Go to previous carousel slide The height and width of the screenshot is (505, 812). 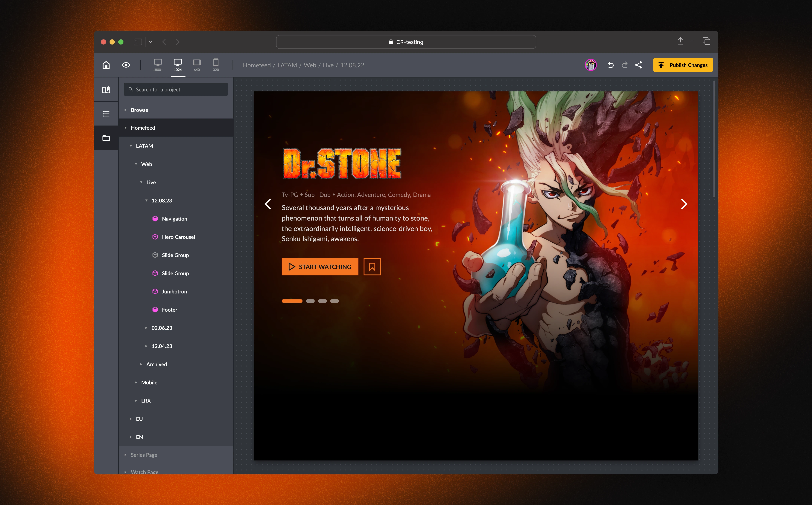coord(268,204)
